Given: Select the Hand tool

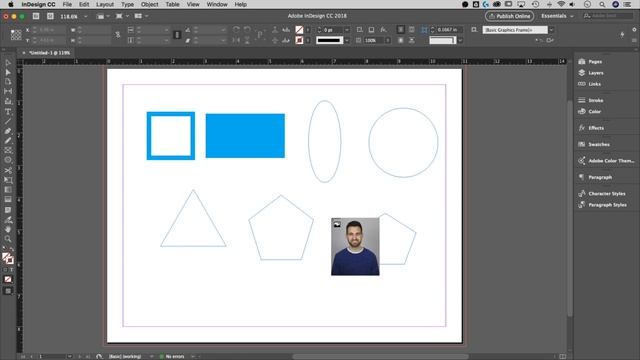Looking at the screenshot, I should tap(8, 229).
